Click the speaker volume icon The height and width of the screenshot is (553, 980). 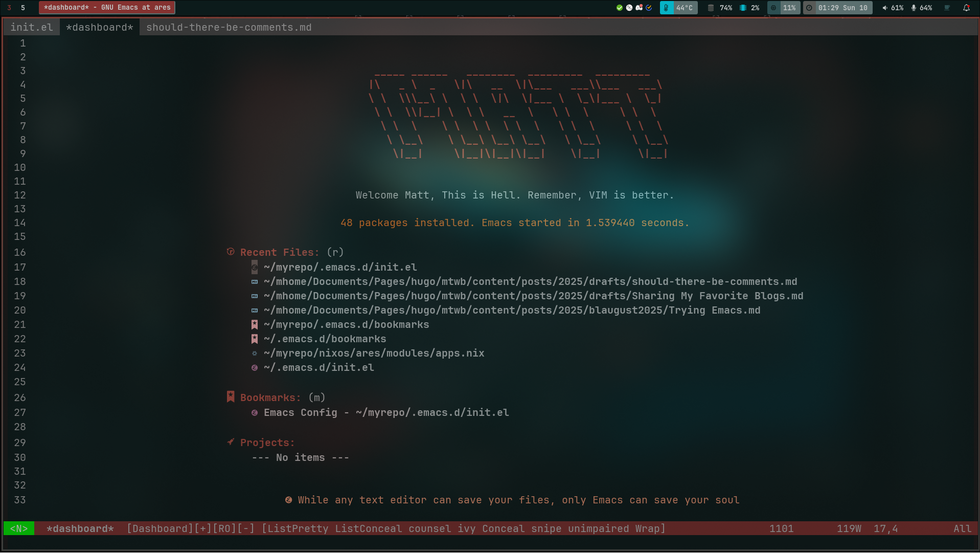884,8
